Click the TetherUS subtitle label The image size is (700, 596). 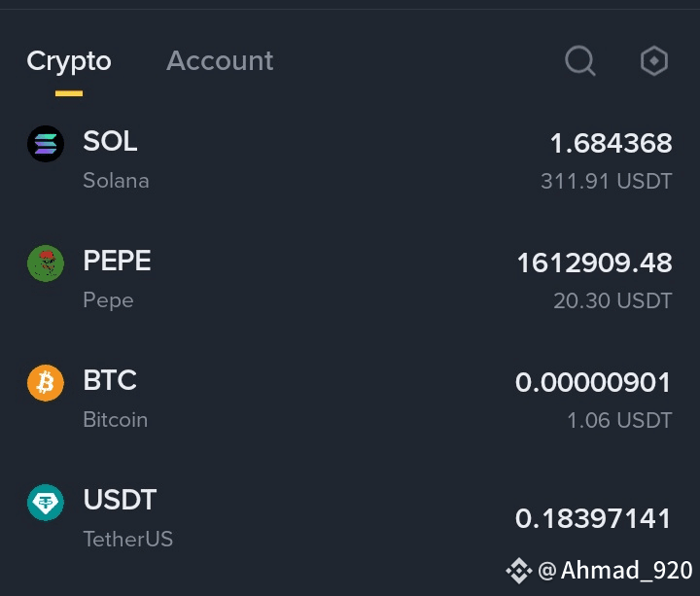tap(128, 539)
